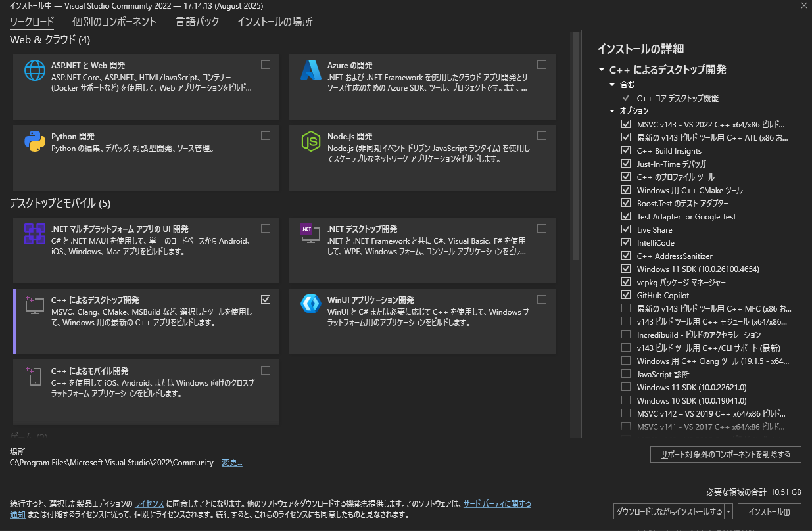The height and width of the screenshot is (531, 812).
Task: Switch to the ワークロード tab
Action: 32,22
